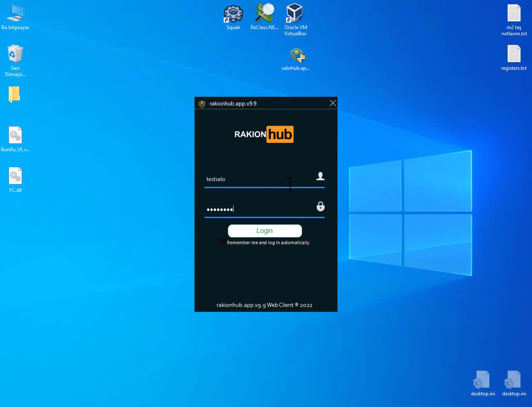Open registers.txt from the desktop
Image resolution: width=532 pixels, height=407 pixels.
[514, 54]
